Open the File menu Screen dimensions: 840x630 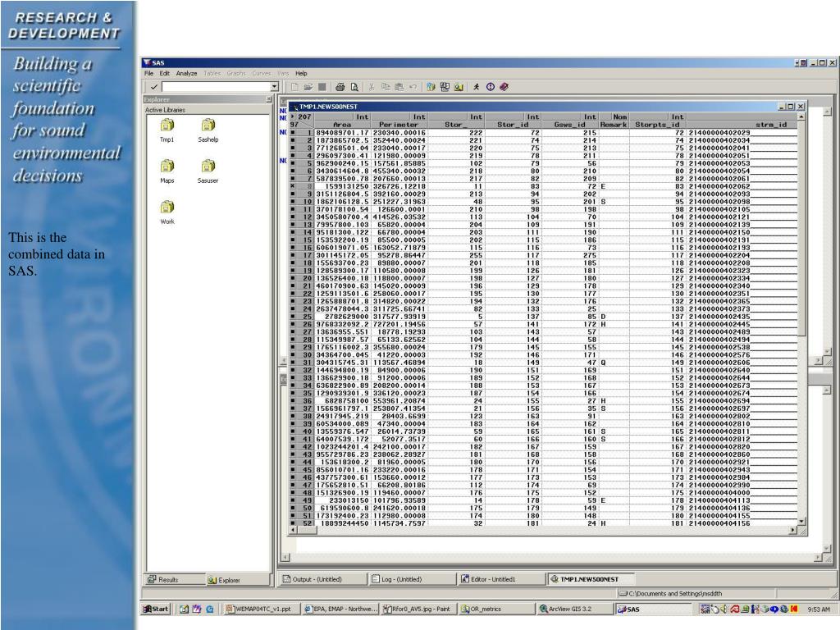149,73
